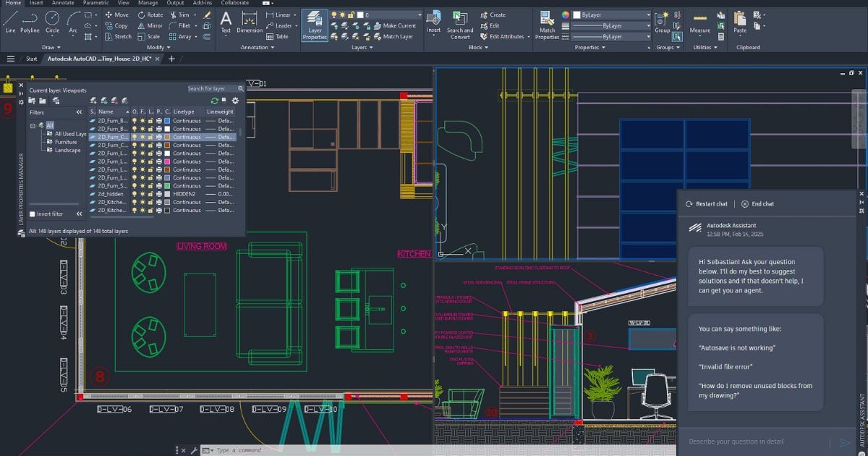
Task: Toggle plot printer for 2d_hidden layer
Action: click(x=158, y=194)
